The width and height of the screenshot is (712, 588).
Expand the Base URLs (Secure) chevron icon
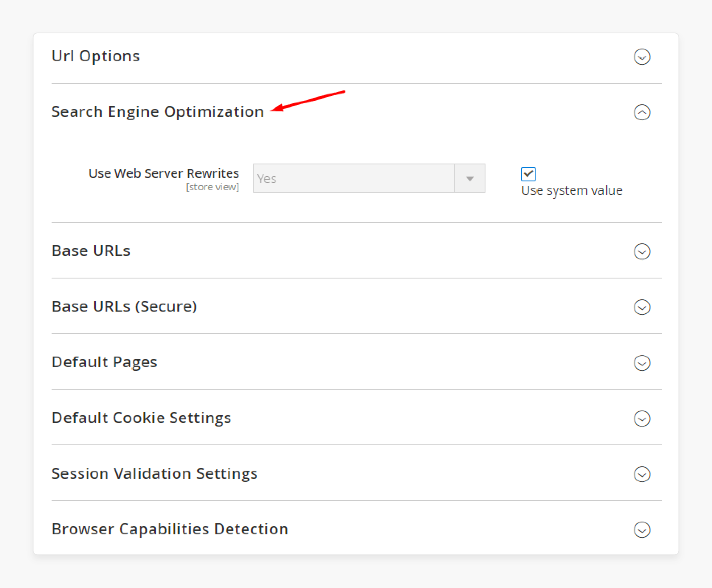coord(642,307)
